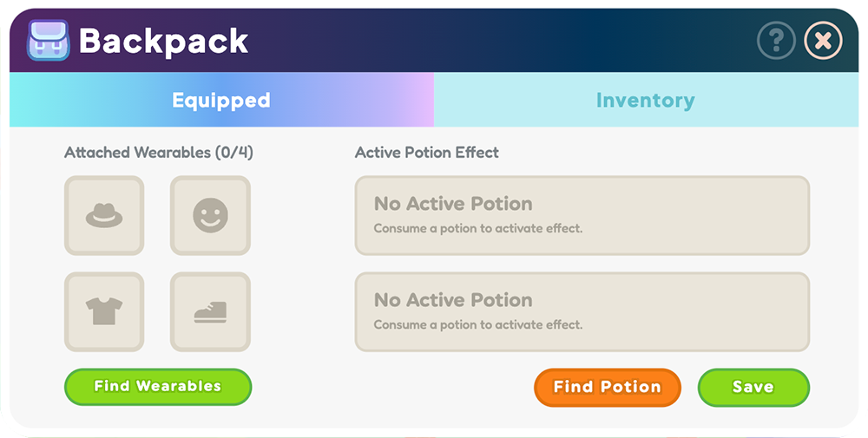The image size is (868, 438).
Task: Select the shoe wearable slot
Action: [x=210, y=312]
